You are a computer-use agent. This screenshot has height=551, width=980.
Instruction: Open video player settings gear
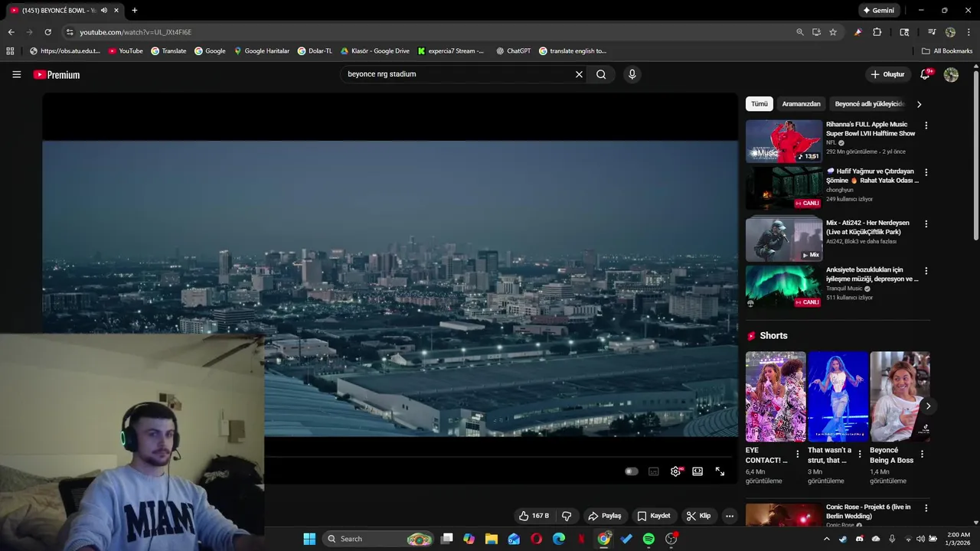(x=675, y=471)
